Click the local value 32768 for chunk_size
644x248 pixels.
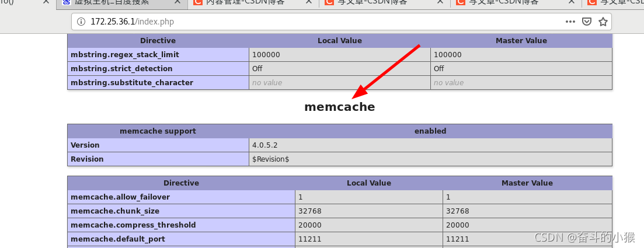point(310,211)
